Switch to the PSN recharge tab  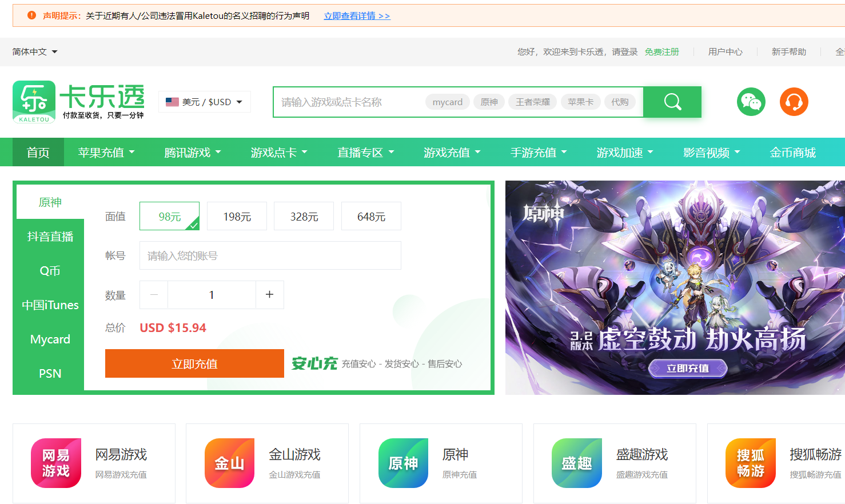(50, 374)
